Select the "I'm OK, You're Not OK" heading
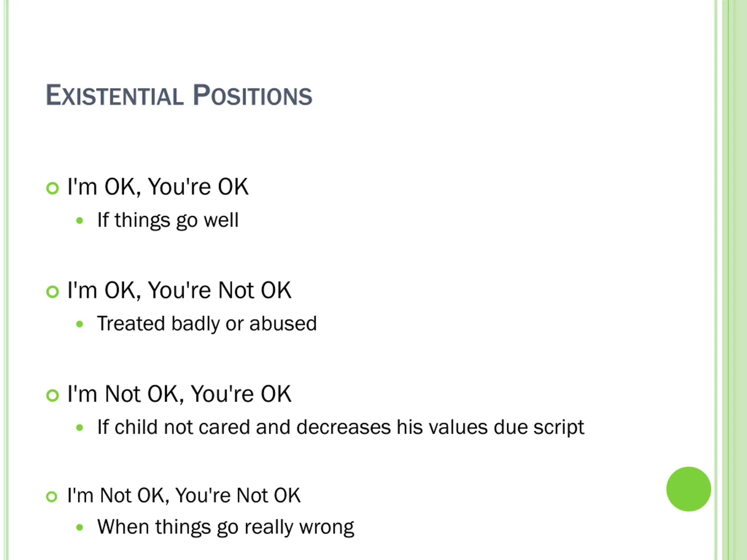The image size is (747, 560). click(179, 290)
